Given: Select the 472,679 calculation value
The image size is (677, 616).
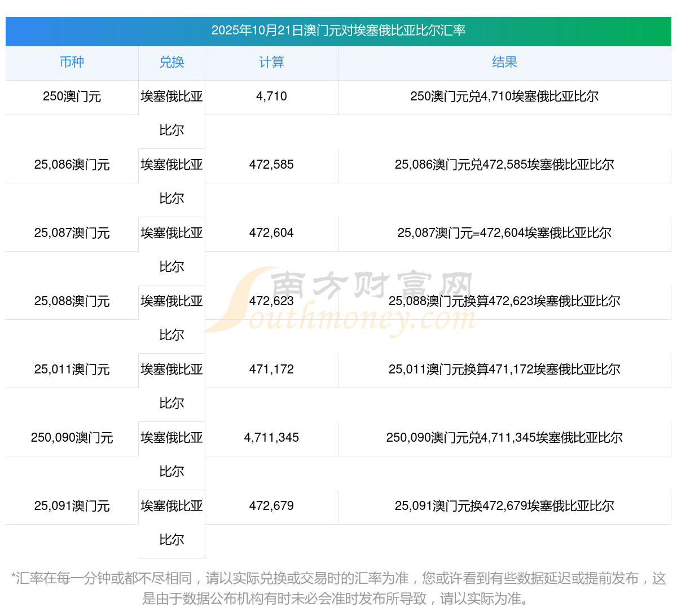Looking at the screenshot, I should pyautogui.click(x=271, y=506).
